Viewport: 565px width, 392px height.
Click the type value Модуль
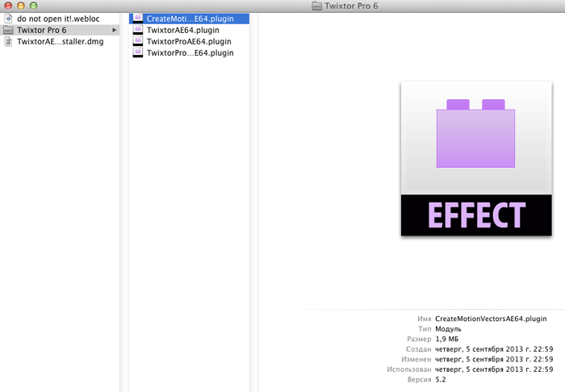(448, 328)
